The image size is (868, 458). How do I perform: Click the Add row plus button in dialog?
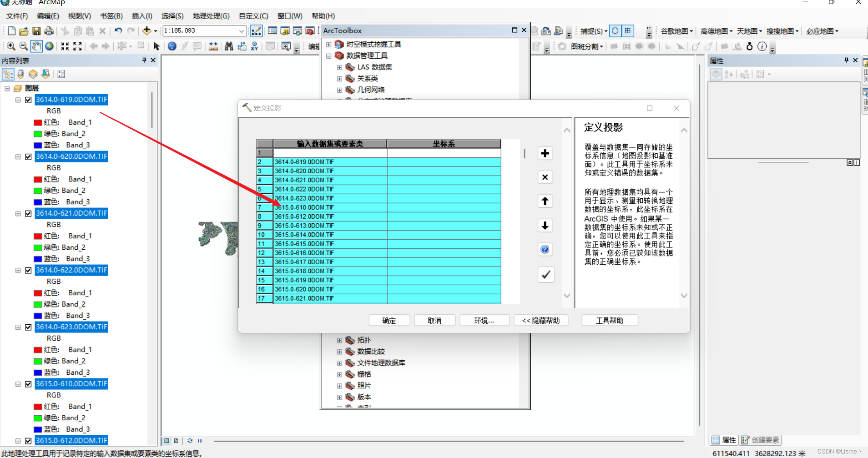click(545, 153)
